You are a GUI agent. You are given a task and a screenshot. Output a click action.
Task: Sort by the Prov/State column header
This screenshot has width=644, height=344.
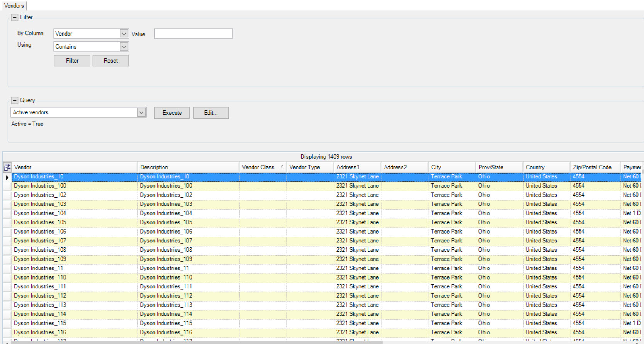point(499,167)
